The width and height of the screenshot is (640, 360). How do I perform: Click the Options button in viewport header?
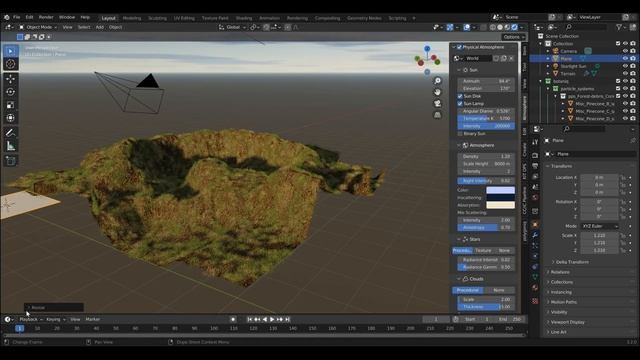[x=513, y=37]
